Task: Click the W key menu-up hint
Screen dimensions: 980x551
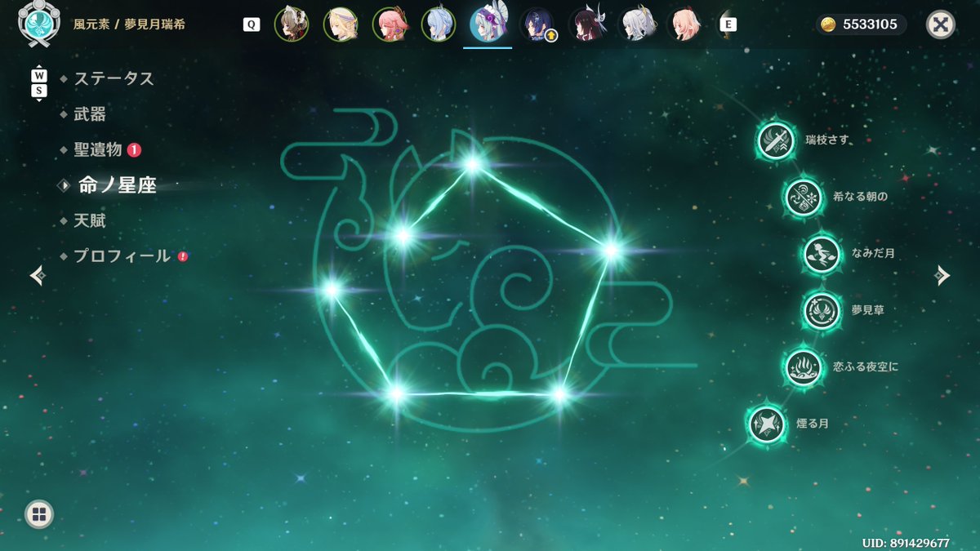Action: tap(39, 76)
